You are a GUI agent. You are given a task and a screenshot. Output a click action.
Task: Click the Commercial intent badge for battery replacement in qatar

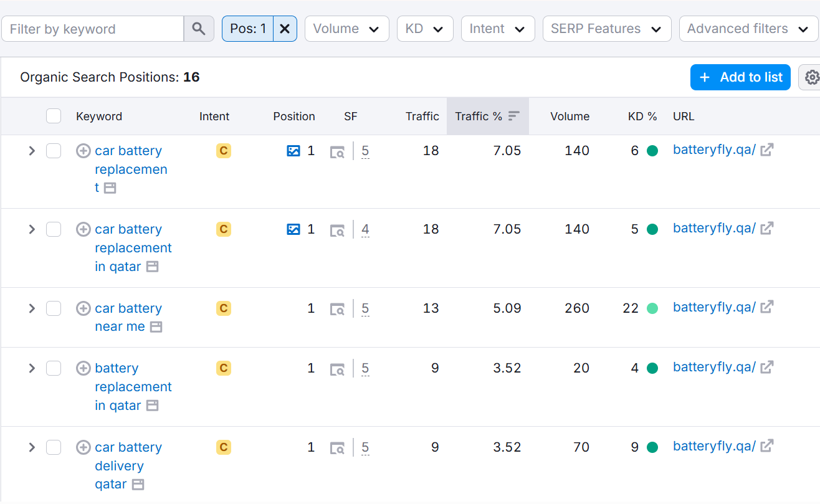(x=223, y=368)
